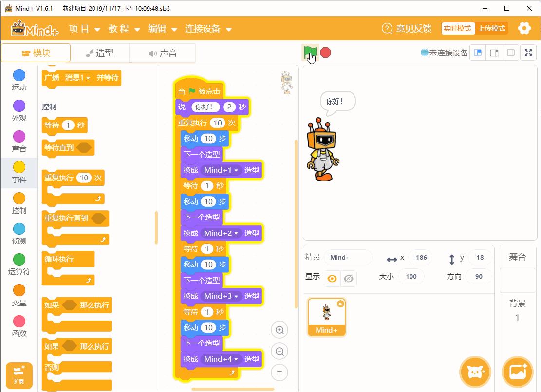The image size is (541, 392).
Task: Open feedback via question mark icon
Action: (x=387, y=28)
